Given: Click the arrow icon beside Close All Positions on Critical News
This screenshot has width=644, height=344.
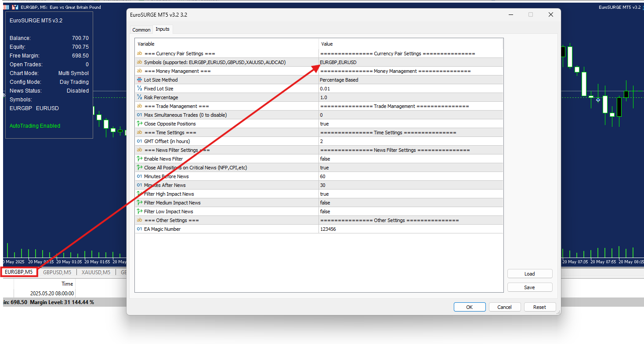Looking at the screenshot, I should click(140, 168).
